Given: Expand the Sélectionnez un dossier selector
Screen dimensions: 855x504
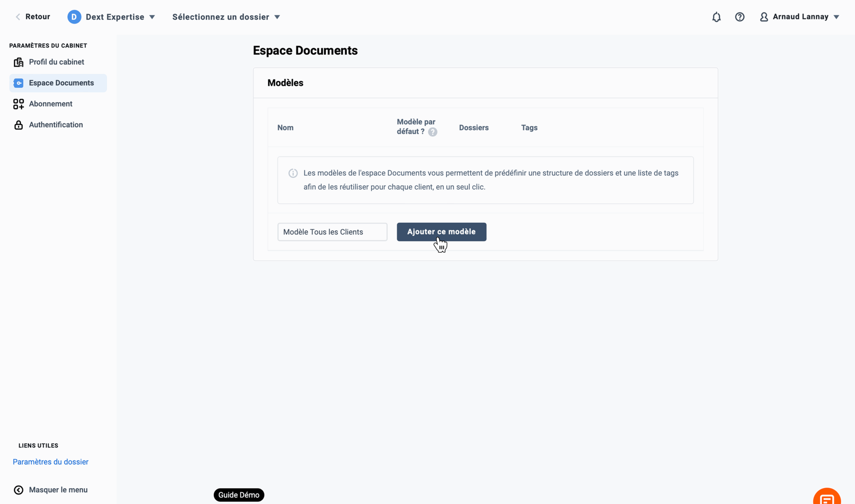Looking at the screenshot, I should coord(226,17).
